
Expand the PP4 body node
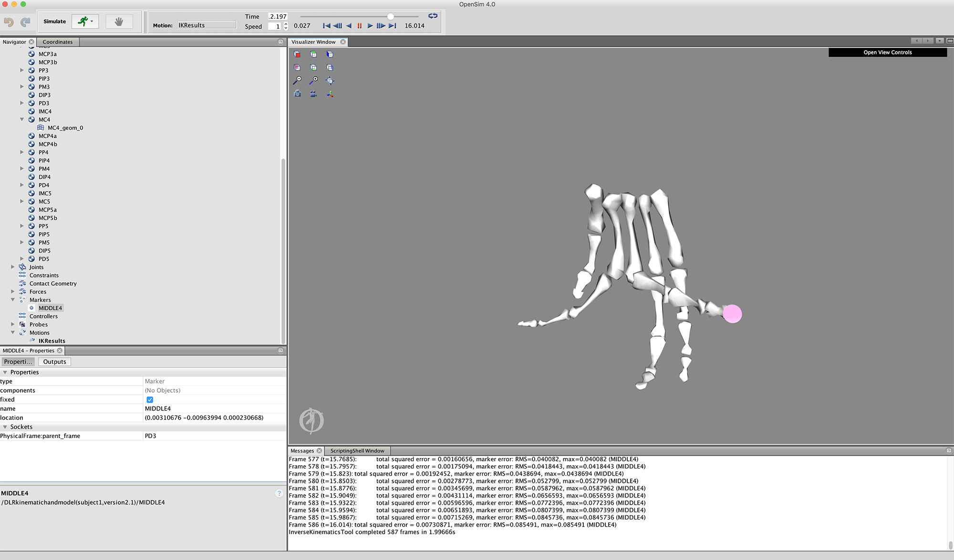coord(22,153)
